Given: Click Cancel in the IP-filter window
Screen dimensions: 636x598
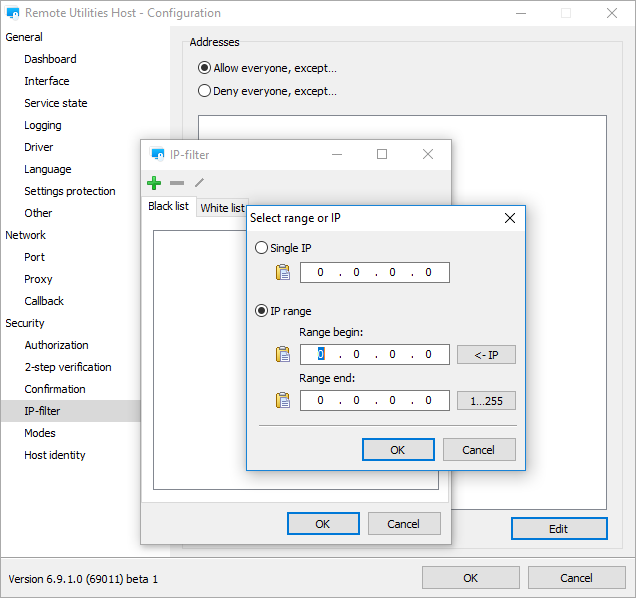Looking at the screenshot, I should point(404,524).
